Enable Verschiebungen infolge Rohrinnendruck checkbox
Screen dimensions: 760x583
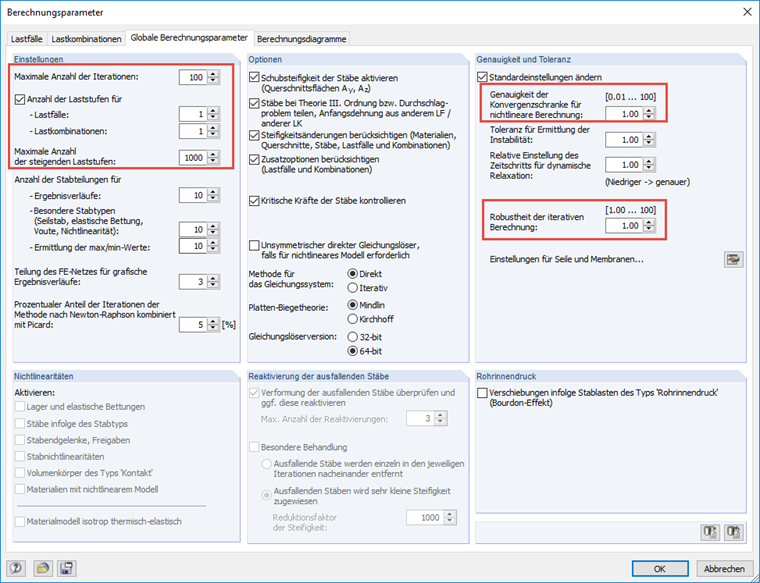click(x=482, y=393)
